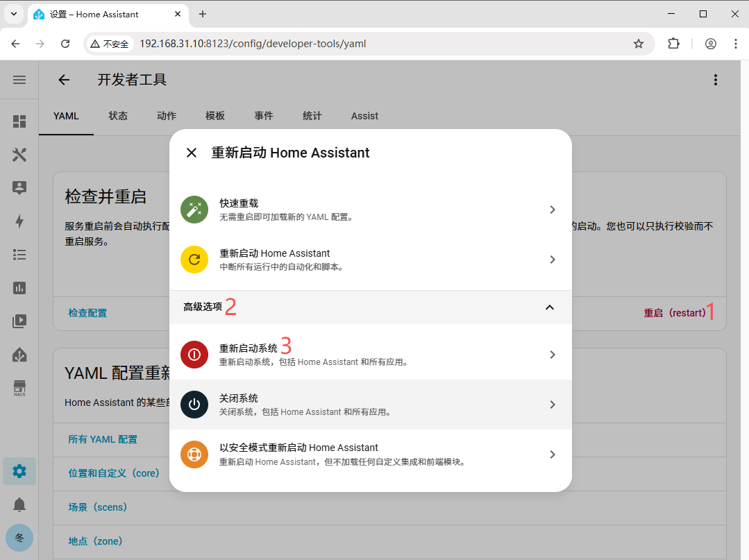Select 重新启动系统 option text
Viewport: 749px width, 560px height.
pos(249,348)
